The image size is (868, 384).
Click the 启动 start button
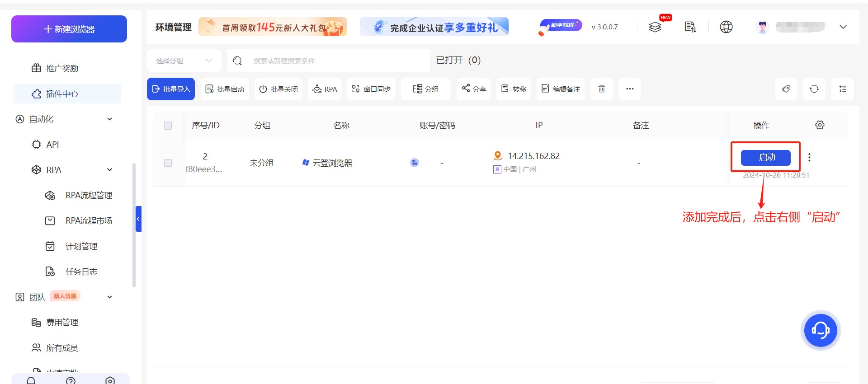[766, 157]
